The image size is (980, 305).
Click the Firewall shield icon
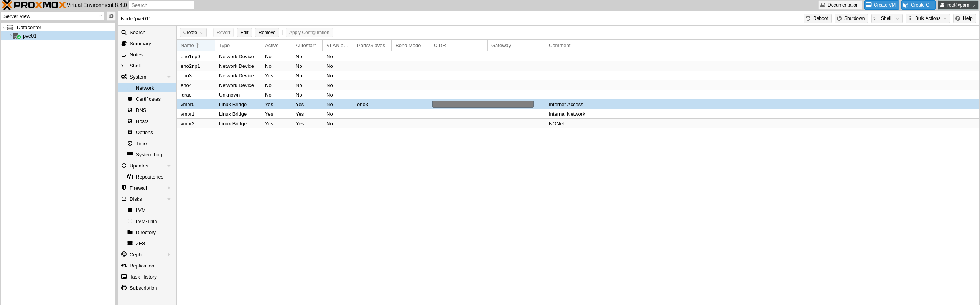124,188
